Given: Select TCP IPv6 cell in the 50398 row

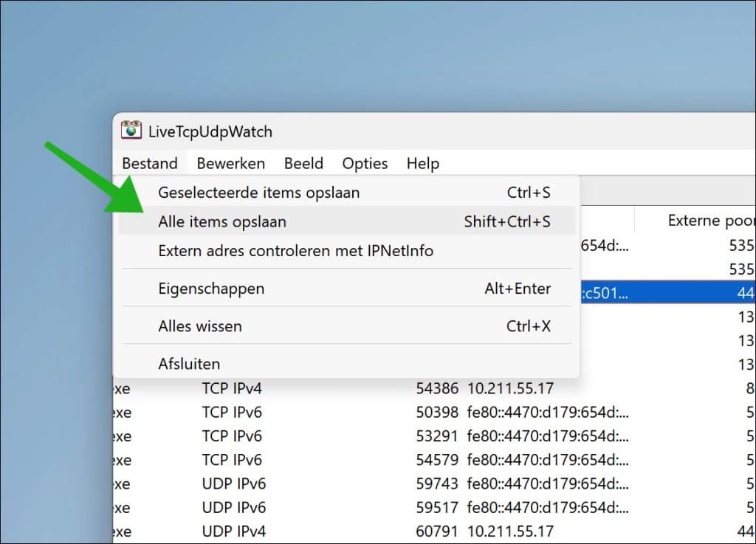Looking at the screenshot, I should 232,413.
